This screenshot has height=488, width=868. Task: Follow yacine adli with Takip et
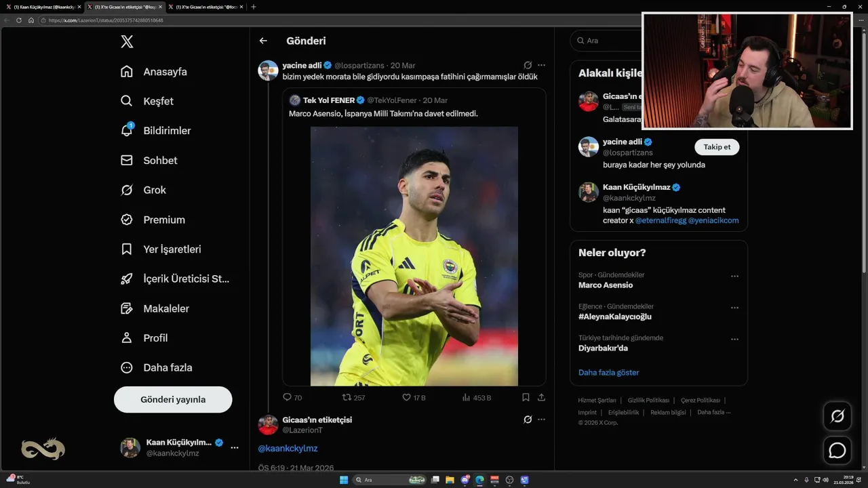coord(717,147)
